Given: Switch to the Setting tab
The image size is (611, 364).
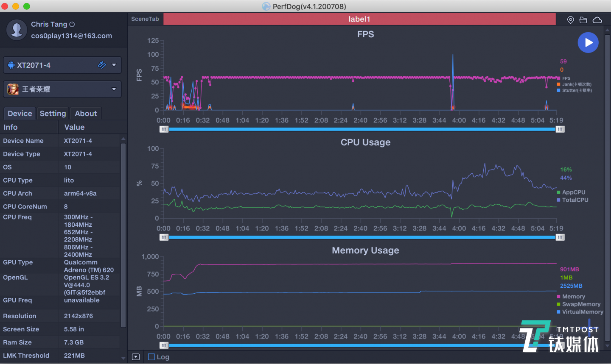Looking at the screenshot, I should click(53, 113).
